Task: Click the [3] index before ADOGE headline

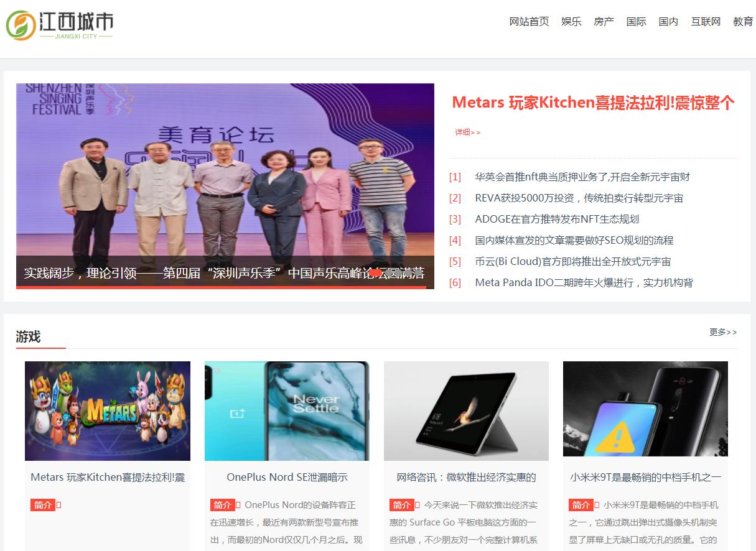Action: (x=455, y=220)
